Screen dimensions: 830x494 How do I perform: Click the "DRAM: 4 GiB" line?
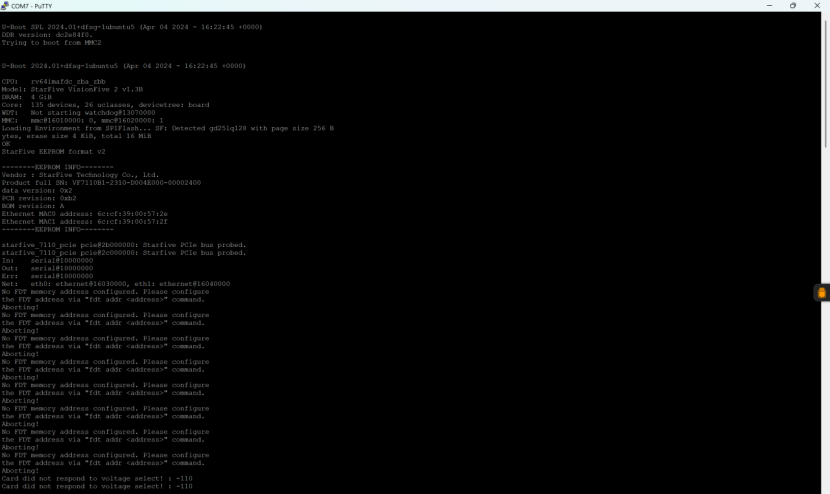point(30,97)
